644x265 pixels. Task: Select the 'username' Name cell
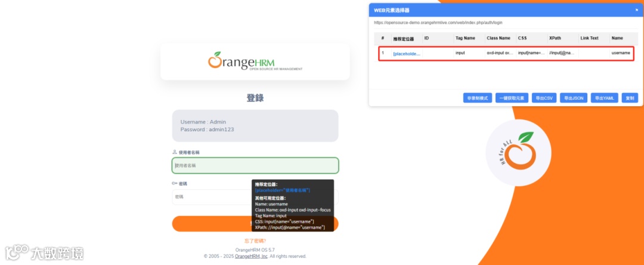[x=621, y=53]
